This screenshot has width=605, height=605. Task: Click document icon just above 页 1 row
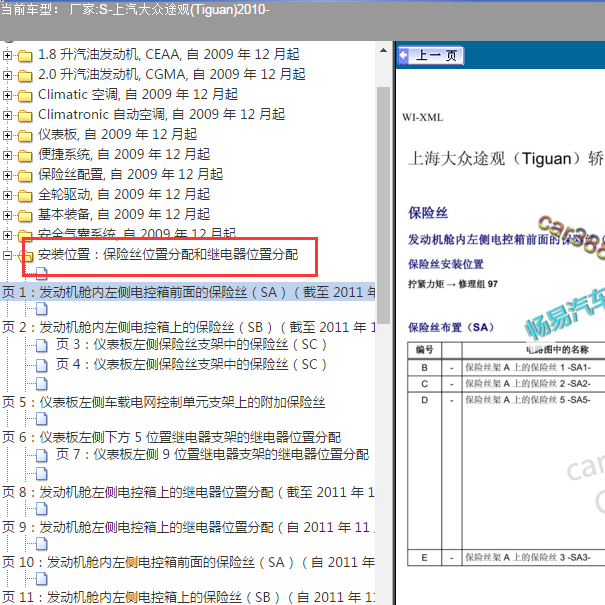42,274
